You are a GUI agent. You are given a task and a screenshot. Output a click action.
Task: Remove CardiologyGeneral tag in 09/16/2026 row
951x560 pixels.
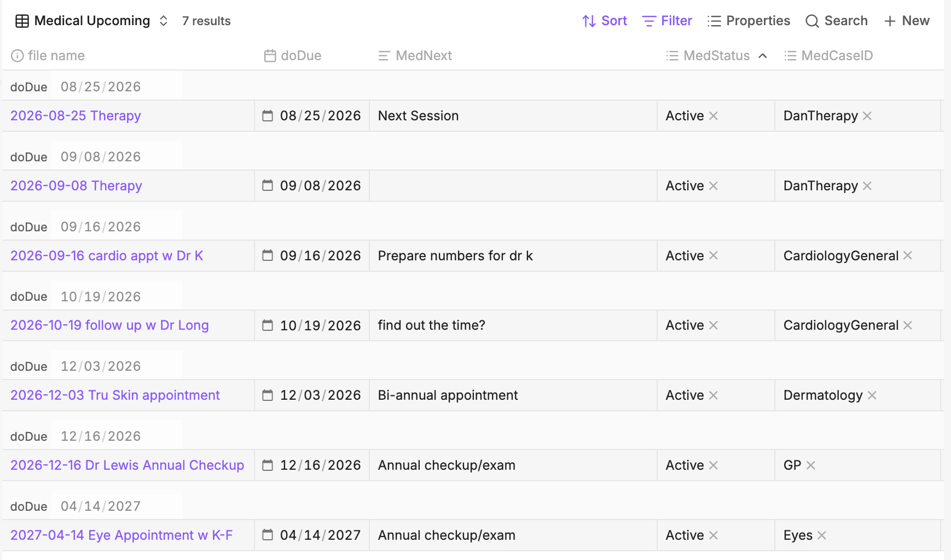click(908, 255)
